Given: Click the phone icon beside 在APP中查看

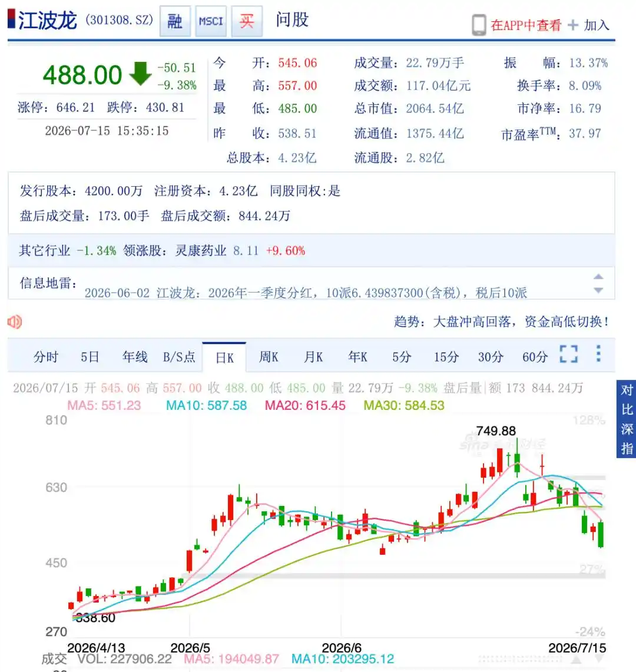Looking at the screenshot, I should pyautogui.click(x=479, y=25).
